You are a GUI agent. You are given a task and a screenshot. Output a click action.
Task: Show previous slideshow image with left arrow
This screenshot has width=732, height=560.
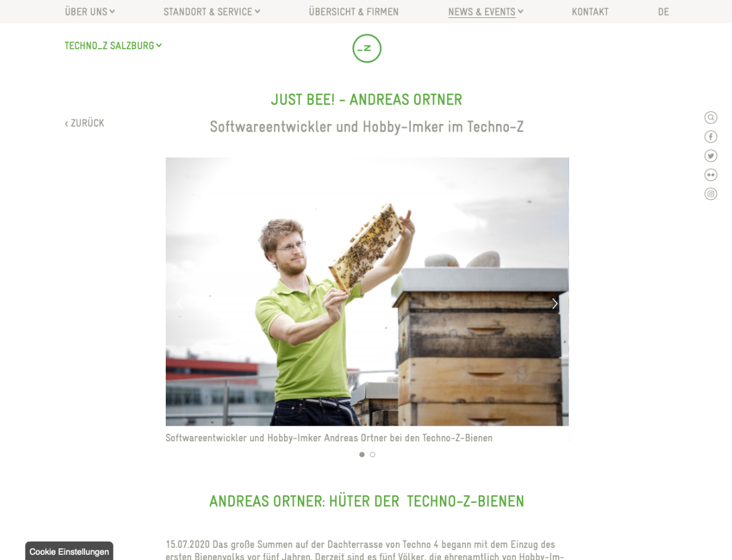click(179, 303)
